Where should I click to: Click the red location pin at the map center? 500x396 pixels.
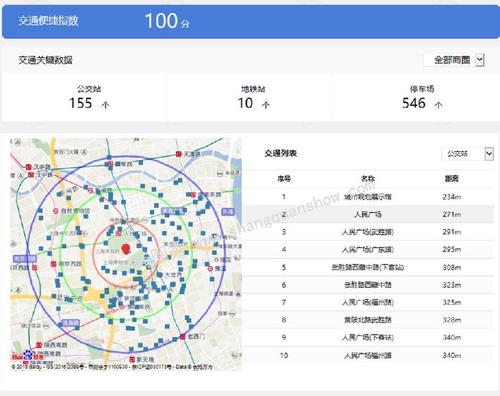click(x=126, y=249)
